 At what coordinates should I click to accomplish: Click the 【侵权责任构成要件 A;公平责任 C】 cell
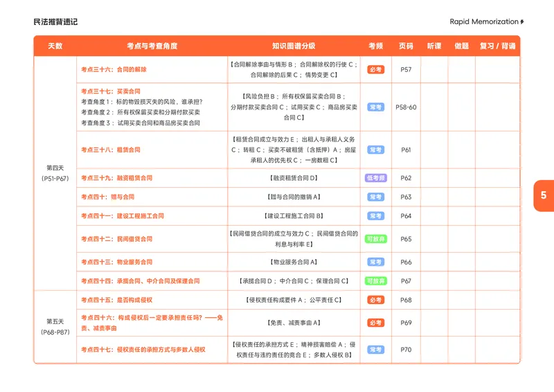click(294, 300)
